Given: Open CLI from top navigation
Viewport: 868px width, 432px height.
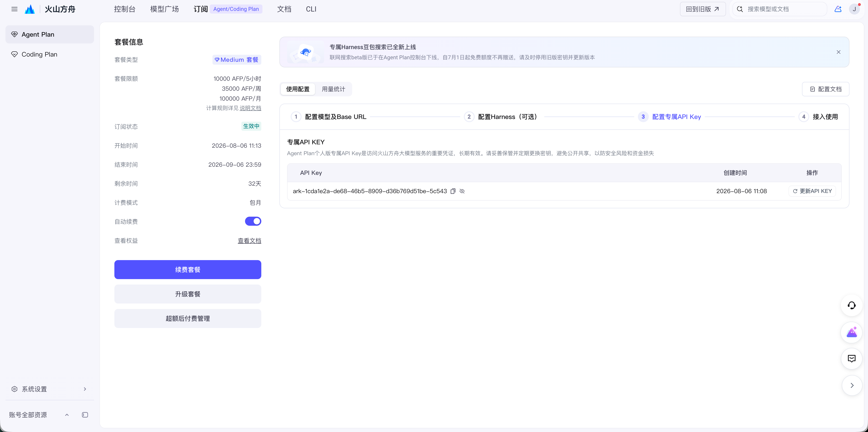Looking at the screenshot, I should [311, 9].
